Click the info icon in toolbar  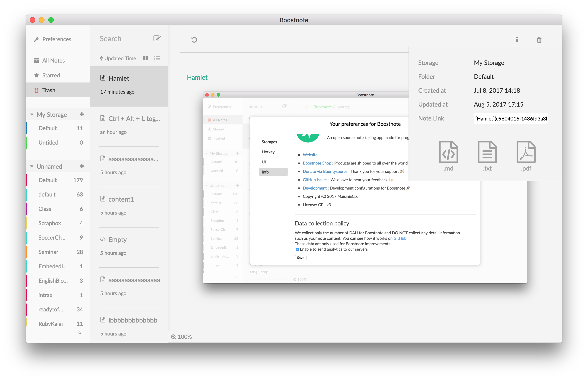pos(517,40)
